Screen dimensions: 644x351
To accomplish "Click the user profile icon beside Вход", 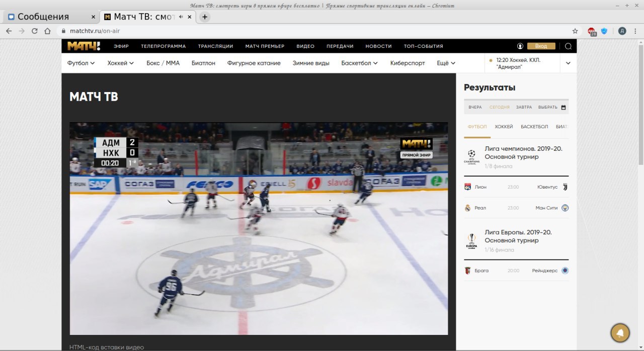I will pyautogui.click(x=520, y=46).
